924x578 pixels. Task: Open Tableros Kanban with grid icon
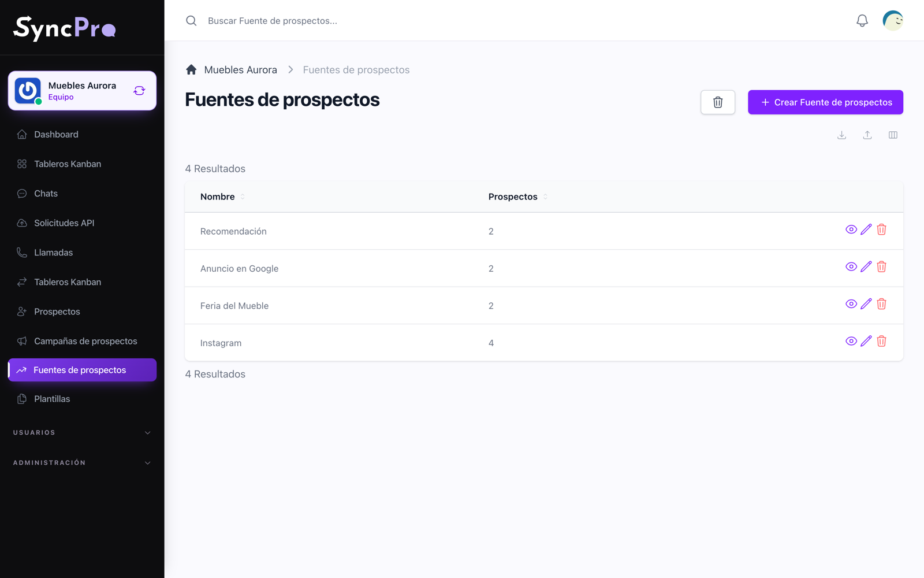[82, 164]
